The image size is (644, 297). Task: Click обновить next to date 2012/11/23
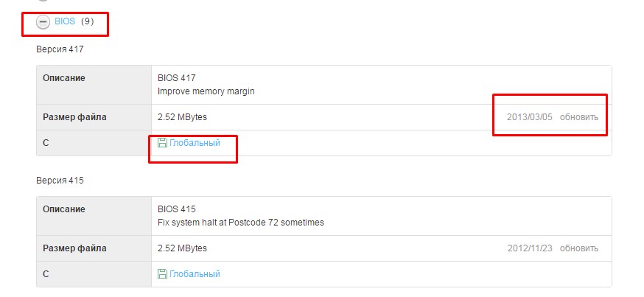click(578, 248)
